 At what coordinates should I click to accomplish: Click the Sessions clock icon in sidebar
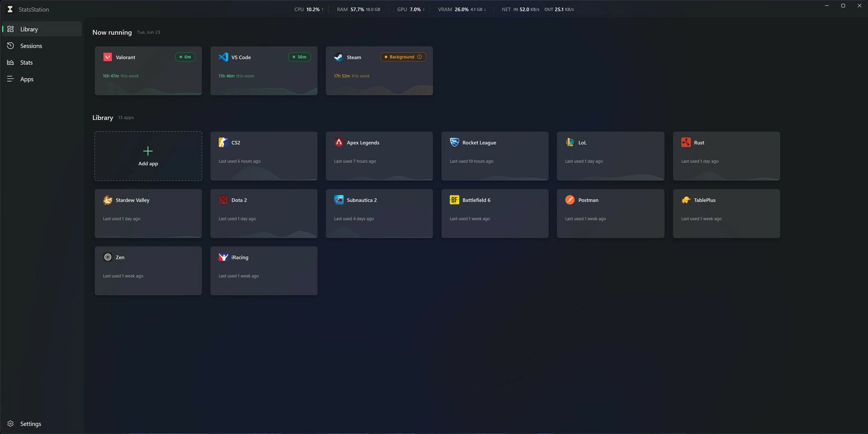pos(10,46)
